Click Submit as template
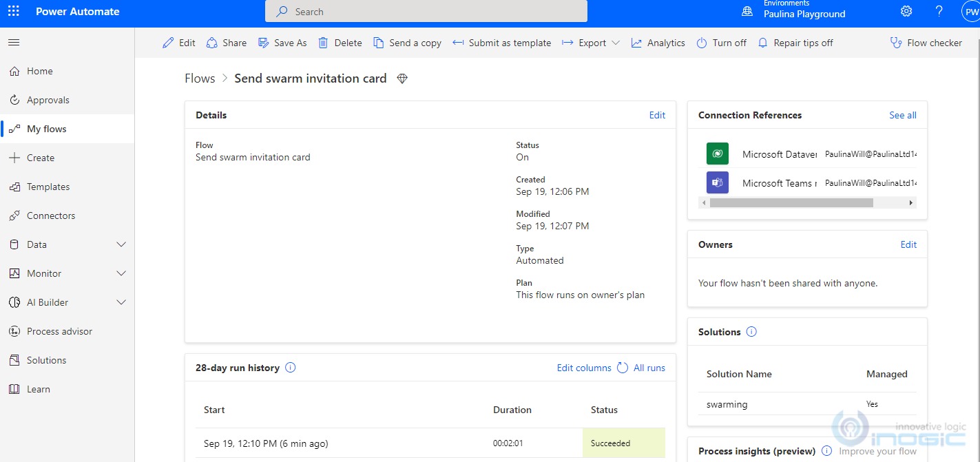This screenshot has height=462, width=980. coord(502,43)
